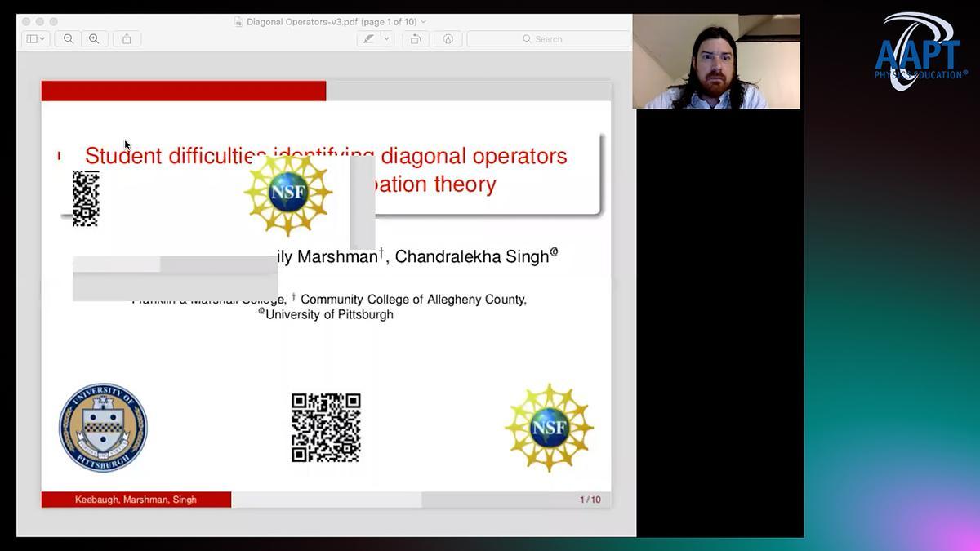Minimize the Preview window
Viewport: 980px width, 551px height.
click(x=39, y=22)
